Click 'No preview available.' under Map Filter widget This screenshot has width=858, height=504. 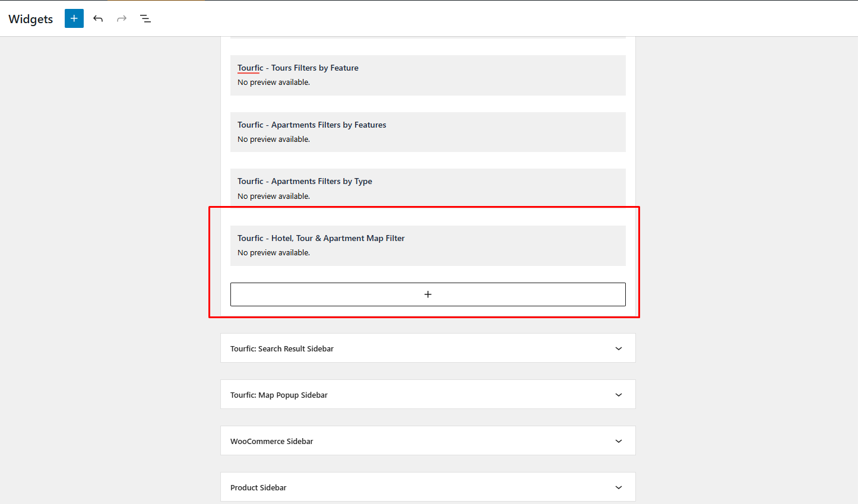[x=274, y=253]
